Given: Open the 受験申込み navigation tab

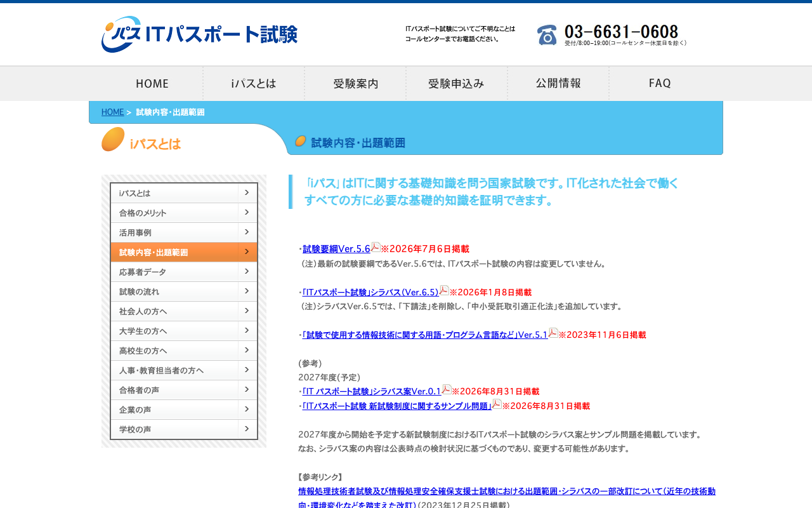Looking at the screenshot, I should pos(457,83).
